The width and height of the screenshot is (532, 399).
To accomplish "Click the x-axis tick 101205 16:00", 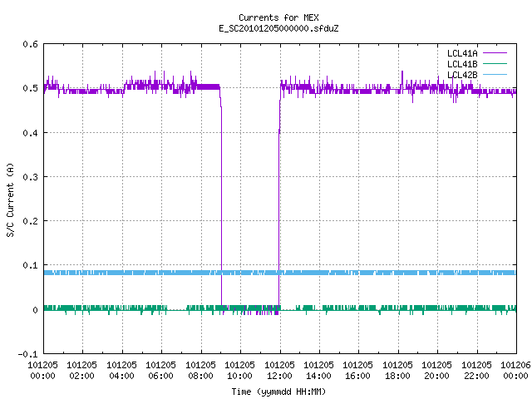I will [358, 371].
